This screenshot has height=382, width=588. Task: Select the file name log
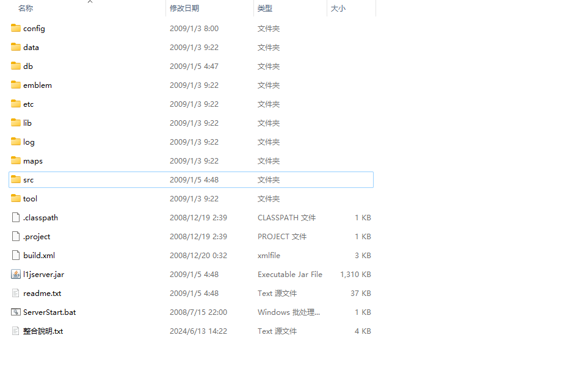pos(29,142)
